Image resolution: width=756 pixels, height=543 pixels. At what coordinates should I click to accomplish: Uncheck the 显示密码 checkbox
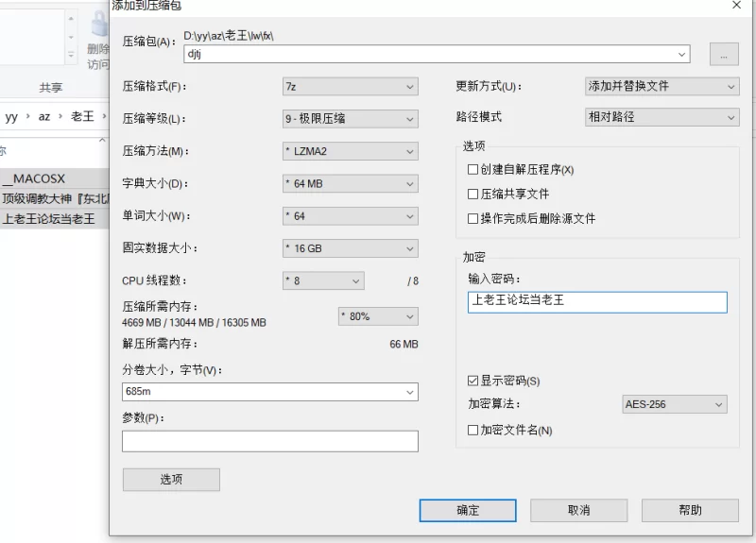pos(472,382)
